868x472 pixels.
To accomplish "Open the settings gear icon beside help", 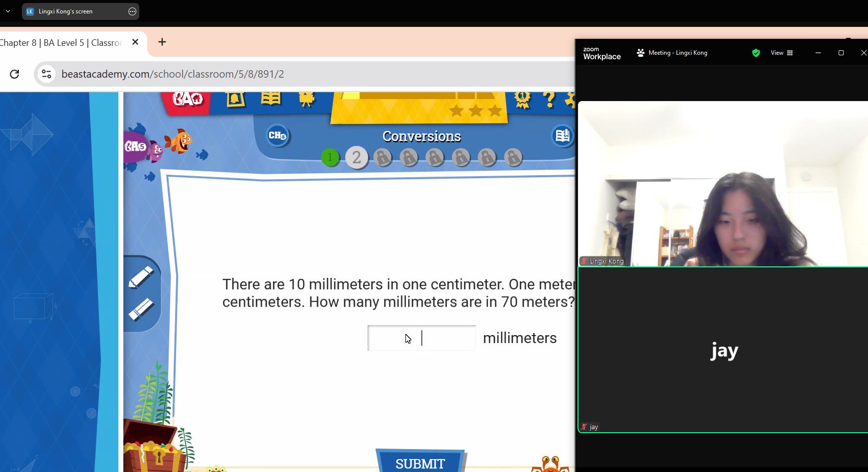I will click(570, 100).
